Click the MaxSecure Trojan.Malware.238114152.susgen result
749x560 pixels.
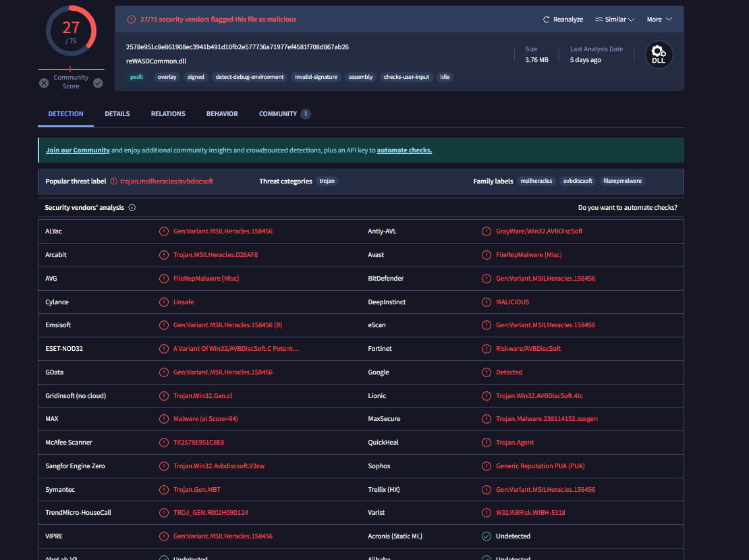tap(547, 419)
